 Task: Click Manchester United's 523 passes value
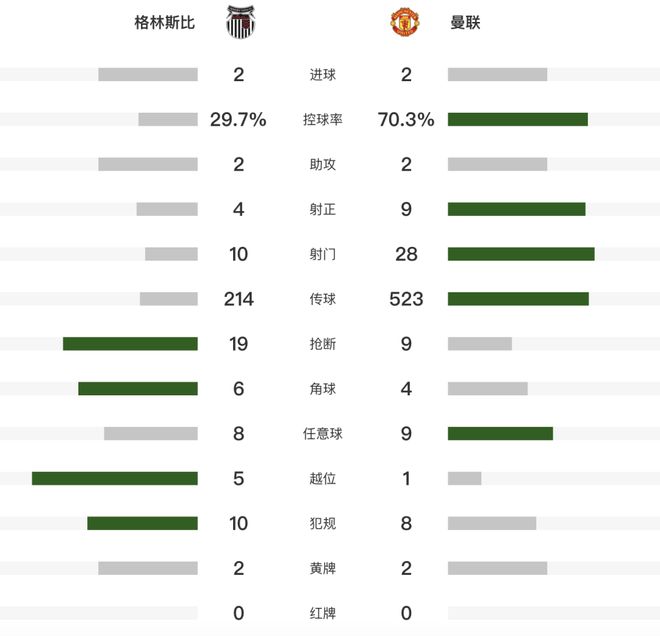point(406,299)
